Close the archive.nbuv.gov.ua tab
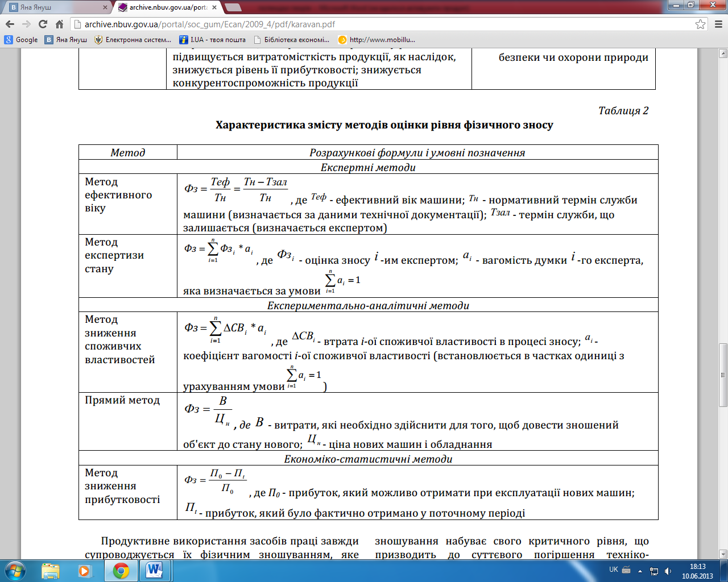 point(214,7)
